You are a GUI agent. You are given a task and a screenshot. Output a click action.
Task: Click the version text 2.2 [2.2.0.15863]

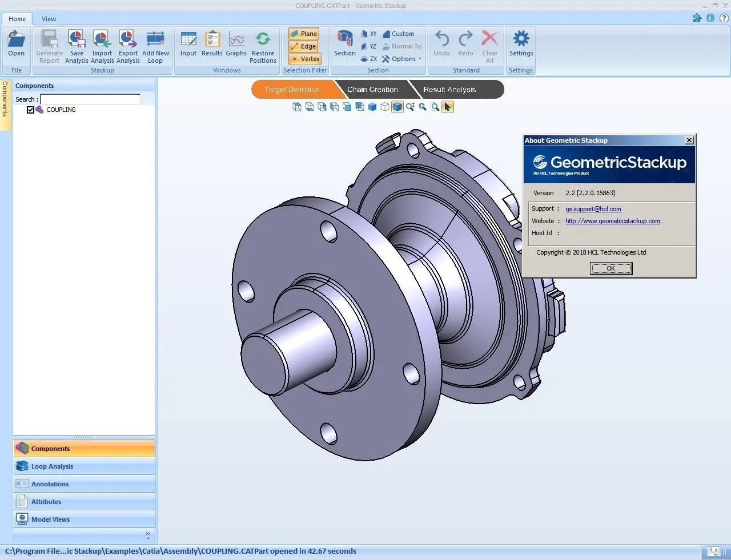click(590, 193)
